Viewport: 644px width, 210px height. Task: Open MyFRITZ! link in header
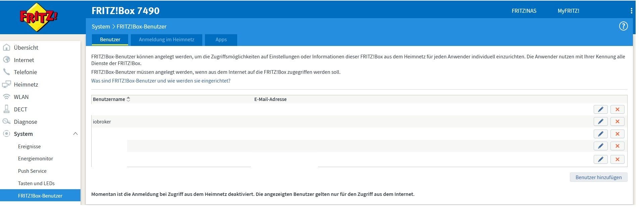pyautogui.click(x=568, y=11)
